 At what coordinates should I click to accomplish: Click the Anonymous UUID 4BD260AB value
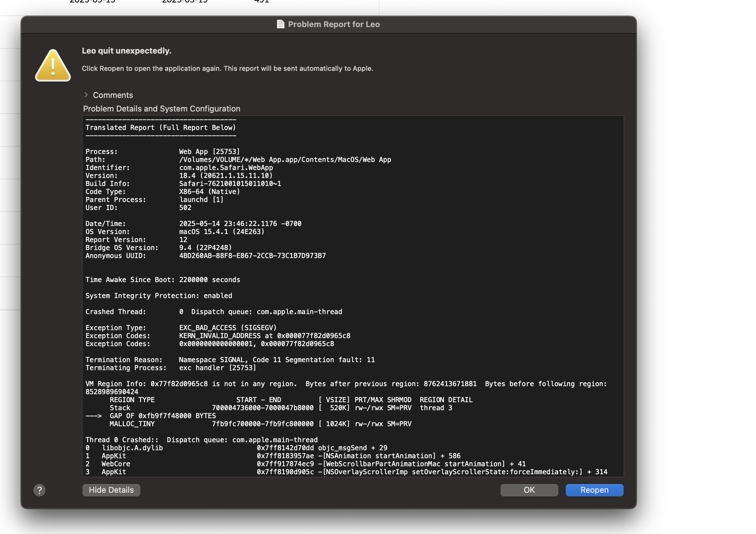pyautogui.click(x=252, y=256)
